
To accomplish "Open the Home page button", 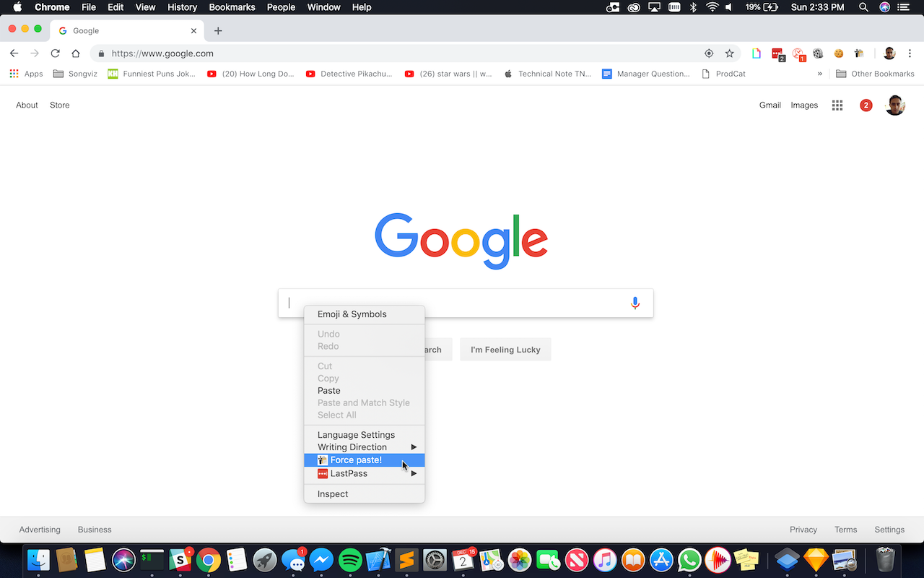I will (76, 53).
